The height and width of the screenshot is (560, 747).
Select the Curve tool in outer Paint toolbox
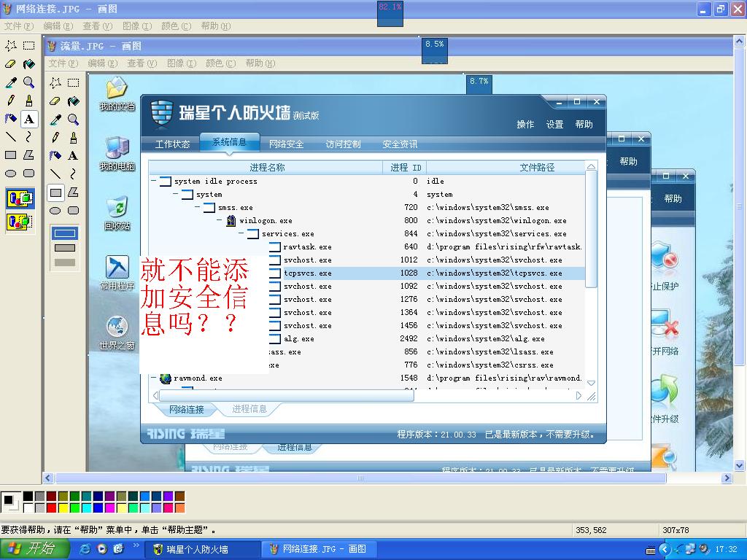click(29, 136)
